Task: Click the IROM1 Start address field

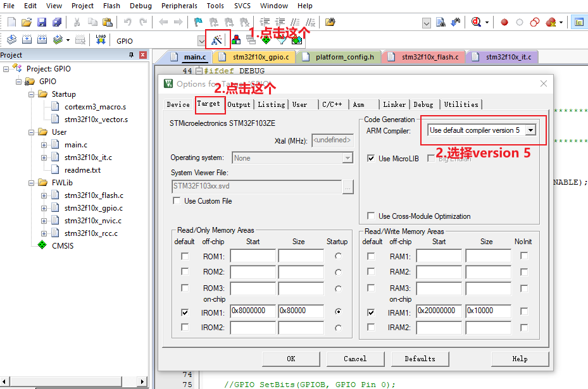Action: [253, 311]
